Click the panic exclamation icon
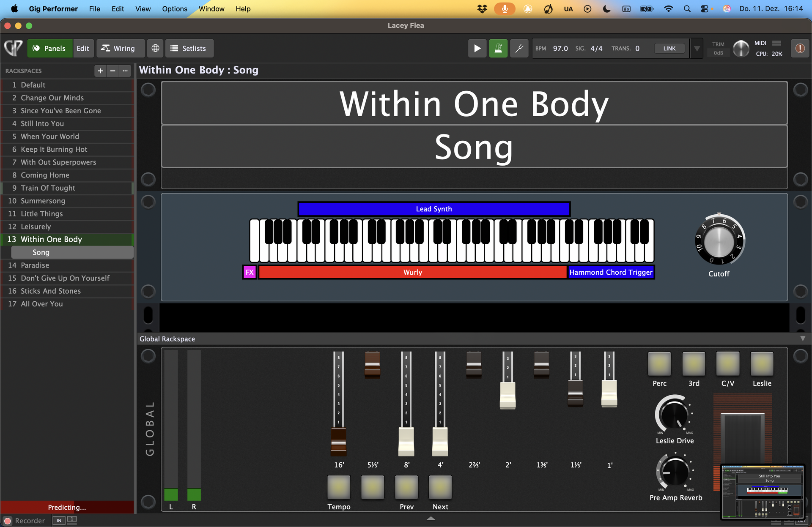 click(x=800, y=49)
